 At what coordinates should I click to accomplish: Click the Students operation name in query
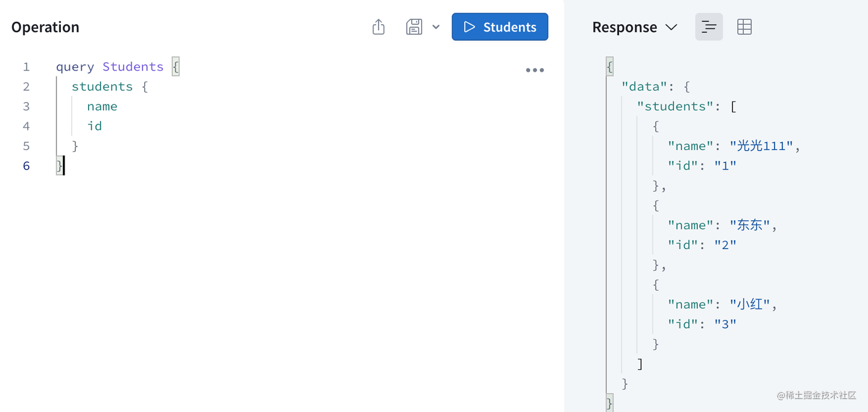click(x=133, y=67)
